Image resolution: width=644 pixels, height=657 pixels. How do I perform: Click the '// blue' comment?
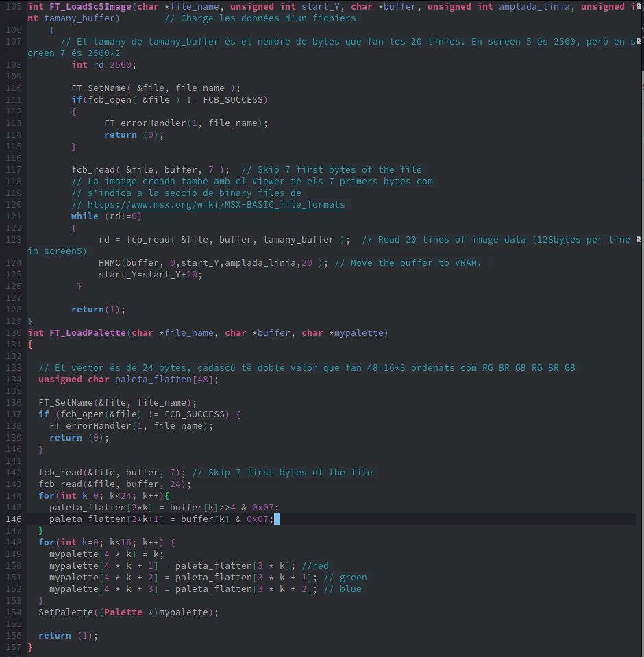coord(343,588)
